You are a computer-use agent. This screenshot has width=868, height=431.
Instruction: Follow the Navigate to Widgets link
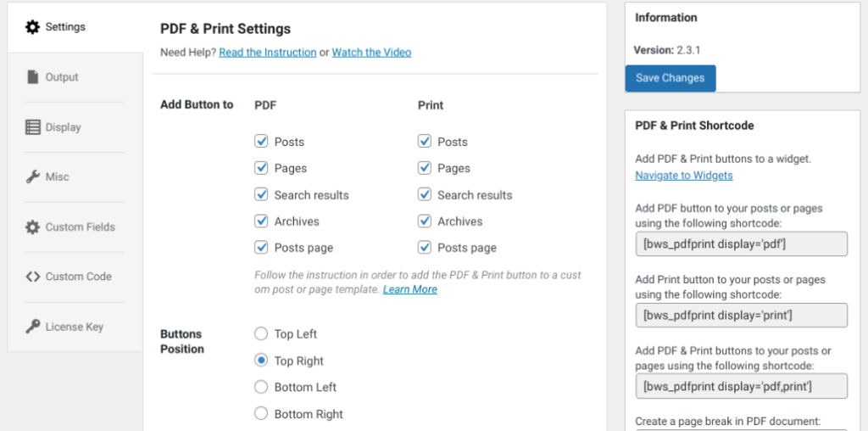683,176
